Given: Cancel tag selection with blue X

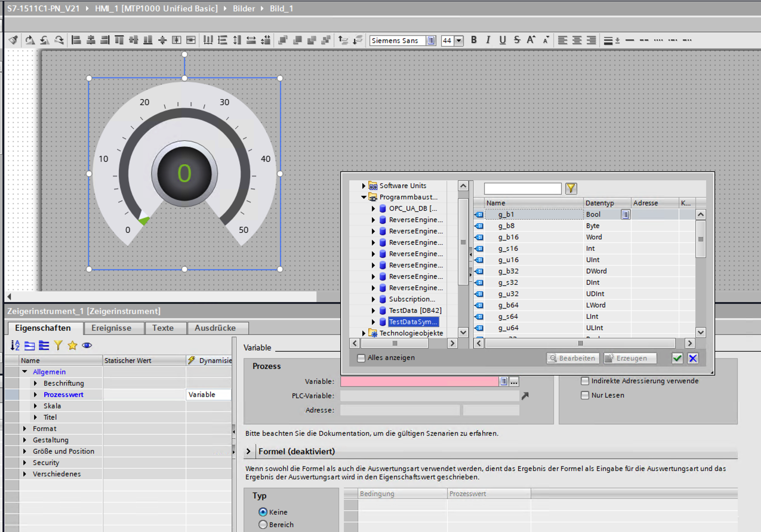Looking at the screenshot, I should [692, 358].
